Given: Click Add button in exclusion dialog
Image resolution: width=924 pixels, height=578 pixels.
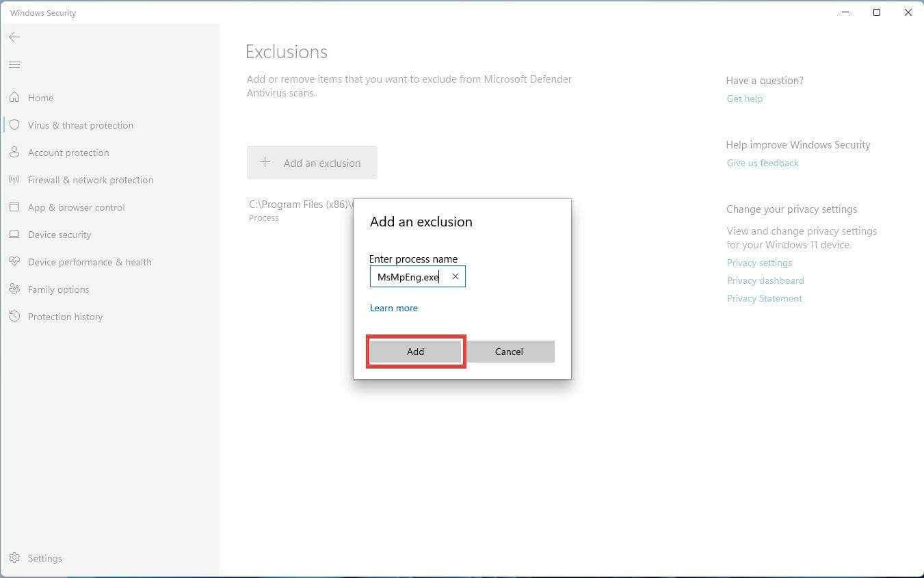Looking at the screenshot, I should pos(415,352).
